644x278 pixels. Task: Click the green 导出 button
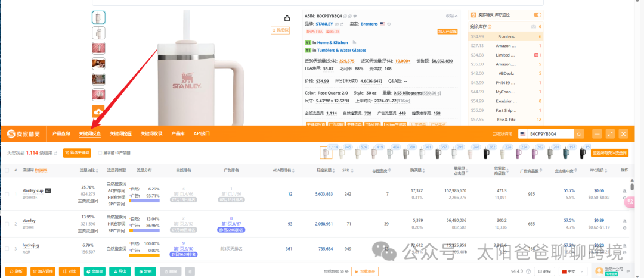[x=120, y=271]
